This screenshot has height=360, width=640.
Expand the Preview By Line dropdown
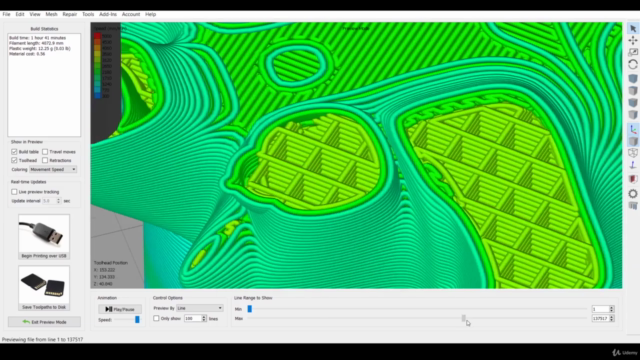(200, 308)
